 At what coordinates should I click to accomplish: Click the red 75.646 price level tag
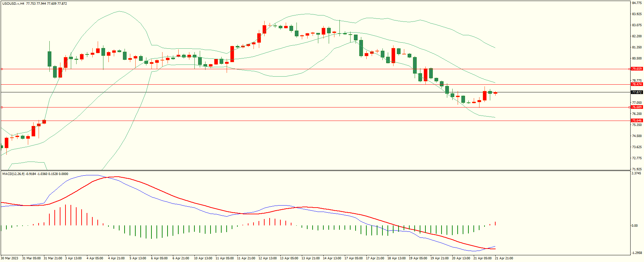point(637,121)
